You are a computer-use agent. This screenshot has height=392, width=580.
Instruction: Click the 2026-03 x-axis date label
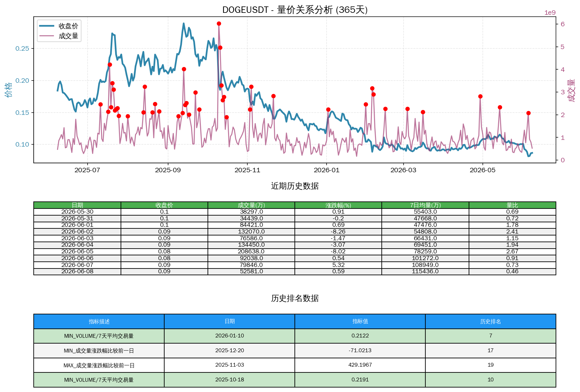(x=403, y=170)
